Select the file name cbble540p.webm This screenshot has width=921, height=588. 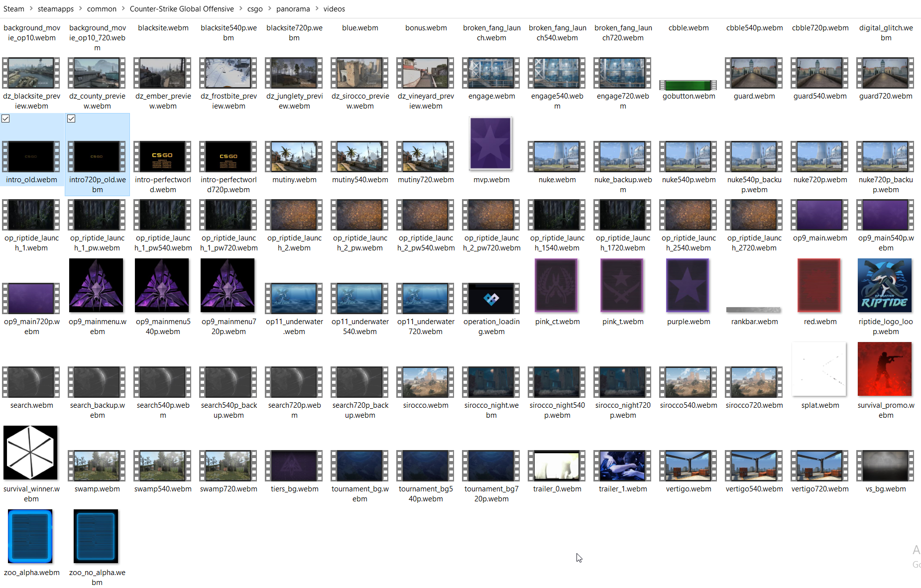pos(754,28)
